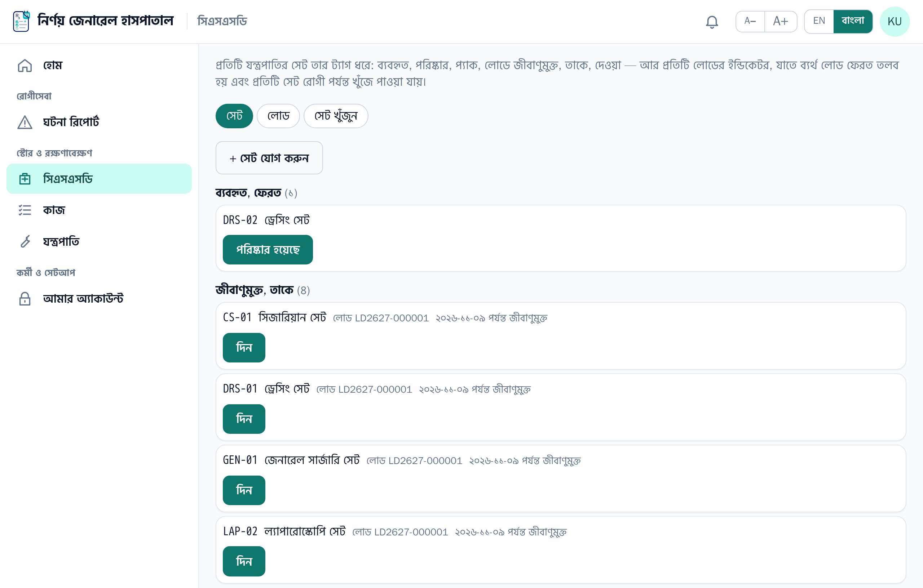Click the wrench icon for যন্ত্রপাতি

click(x=25, y=241)
